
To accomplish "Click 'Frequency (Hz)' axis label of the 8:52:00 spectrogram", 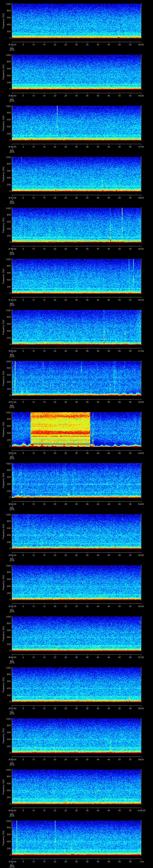I will 3,429.
